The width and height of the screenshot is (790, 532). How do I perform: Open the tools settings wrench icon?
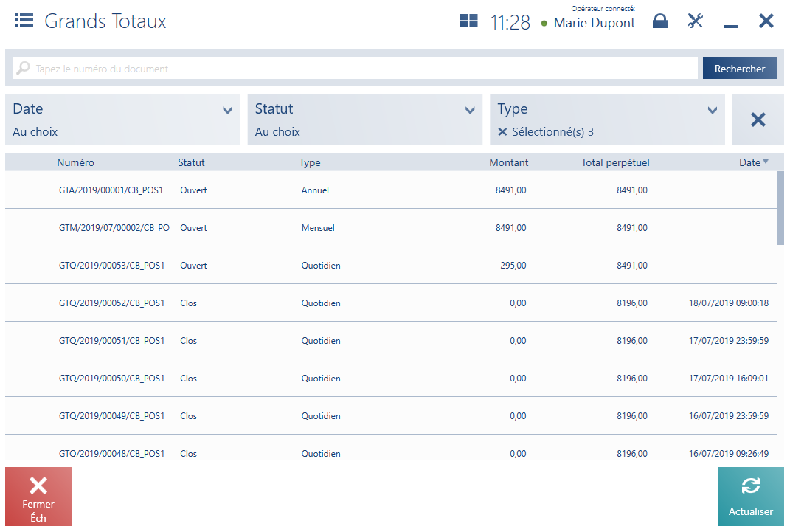coord(696,21)
